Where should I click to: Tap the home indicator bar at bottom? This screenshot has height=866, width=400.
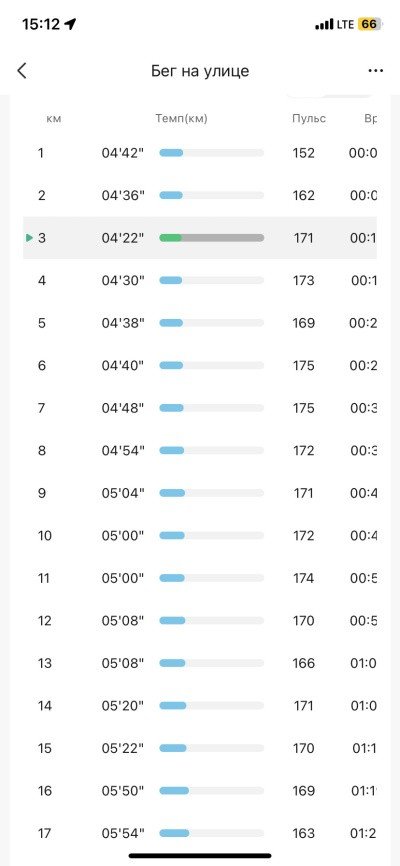(200, 856)
